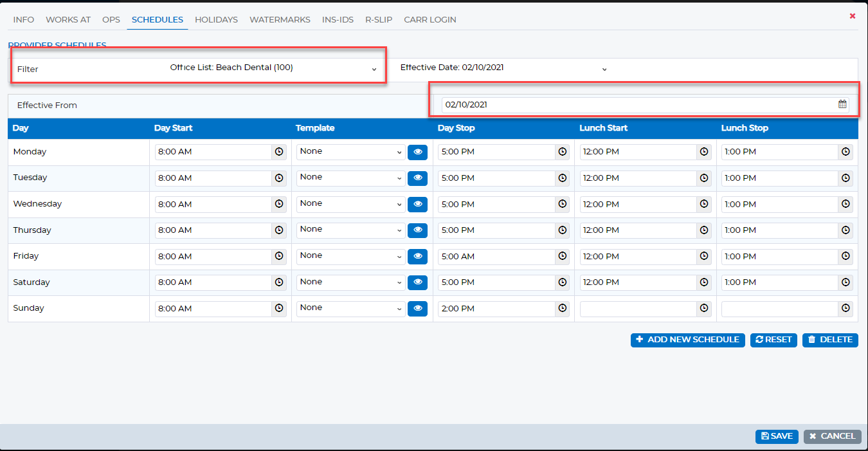Click the DELETE button
868x451 pixels.
[x=830, y=340]
